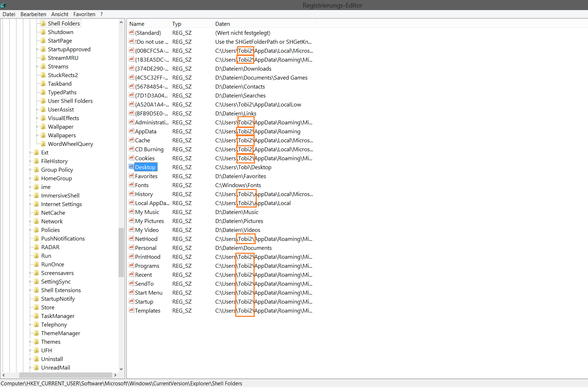Expand the FileHistory key

click(30, 161)
